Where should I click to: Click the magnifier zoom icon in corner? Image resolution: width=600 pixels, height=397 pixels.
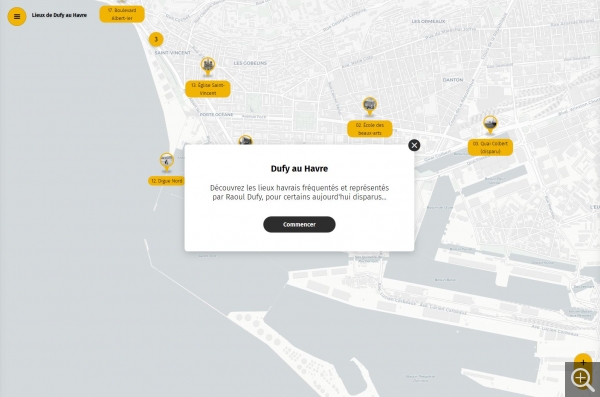(x=582, y=379)
